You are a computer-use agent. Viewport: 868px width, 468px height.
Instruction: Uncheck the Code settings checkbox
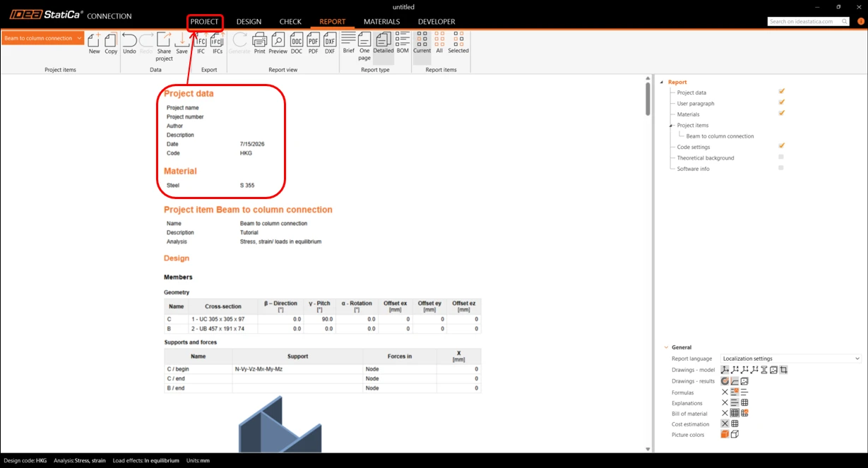(781, 146)
